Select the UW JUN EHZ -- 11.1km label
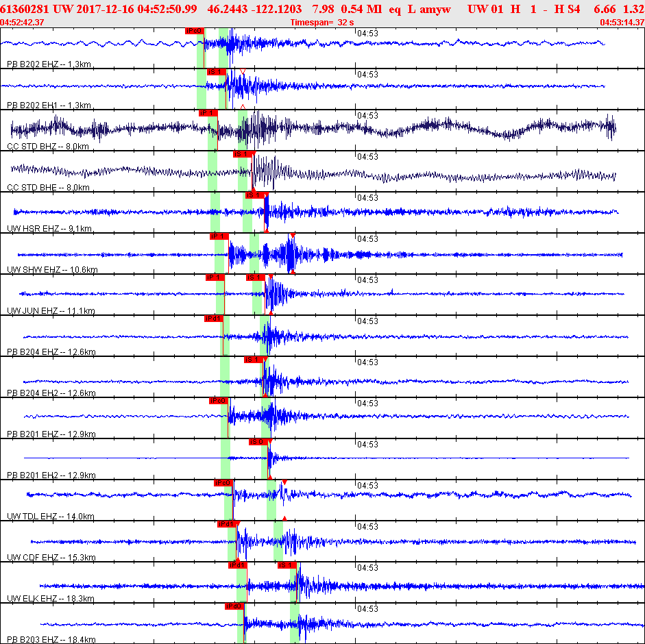This screenshot has width=645, height=644. click(x=51, y=311)
